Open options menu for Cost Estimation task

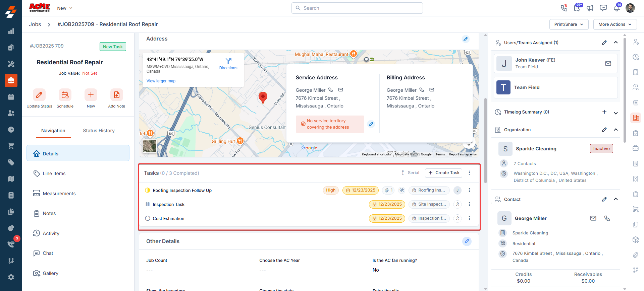[469, 218]
